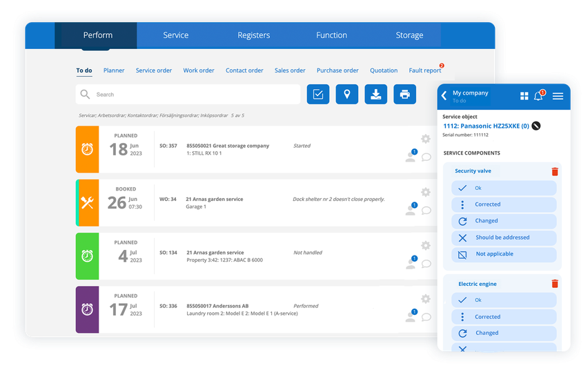Open settings gear for Great storage company order
This screenshot has width=588, height=366.
pos(426,139)
